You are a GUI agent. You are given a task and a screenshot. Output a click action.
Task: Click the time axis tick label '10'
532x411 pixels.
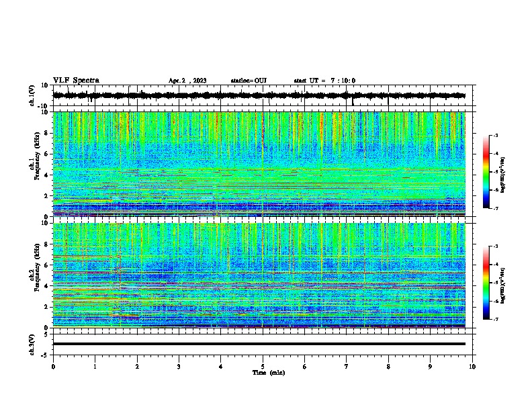[x=472, y=367]
